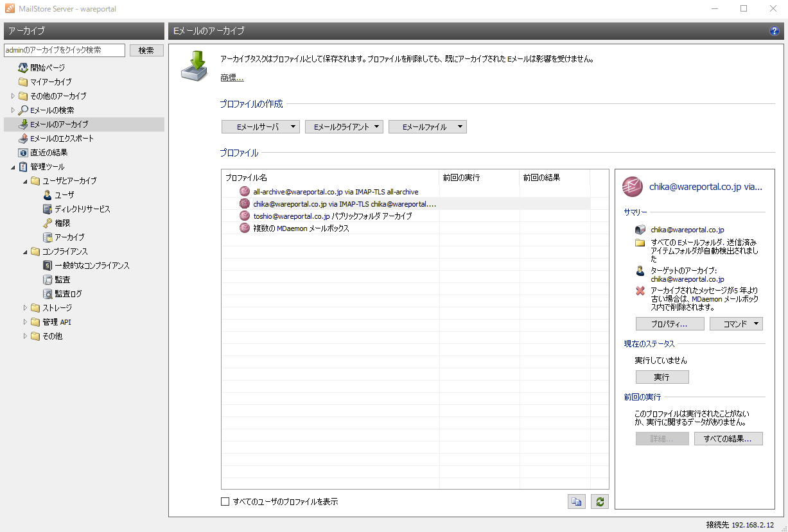Click the プロパティ... button

[670, 324]
